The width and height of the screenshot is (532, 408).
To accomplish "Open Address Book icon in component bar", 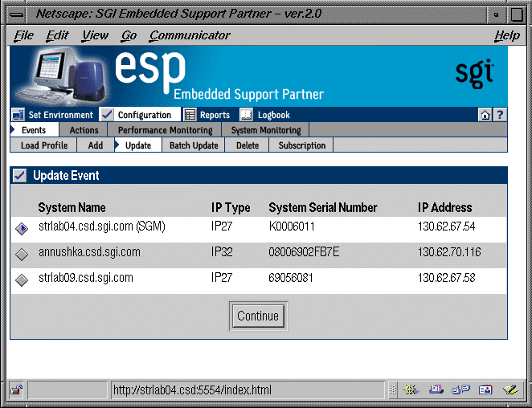I will [x=485, y=390].
